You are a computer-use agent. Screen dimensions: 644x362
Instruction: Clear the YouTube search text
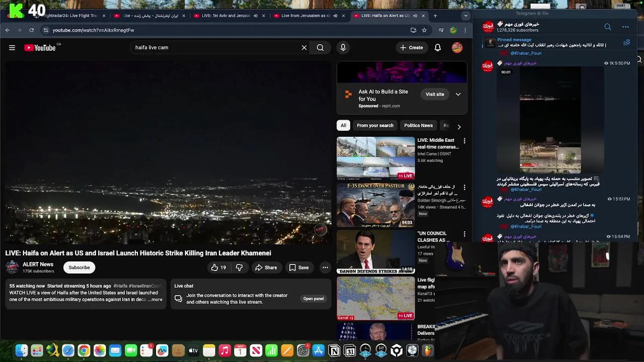[304, 48]
